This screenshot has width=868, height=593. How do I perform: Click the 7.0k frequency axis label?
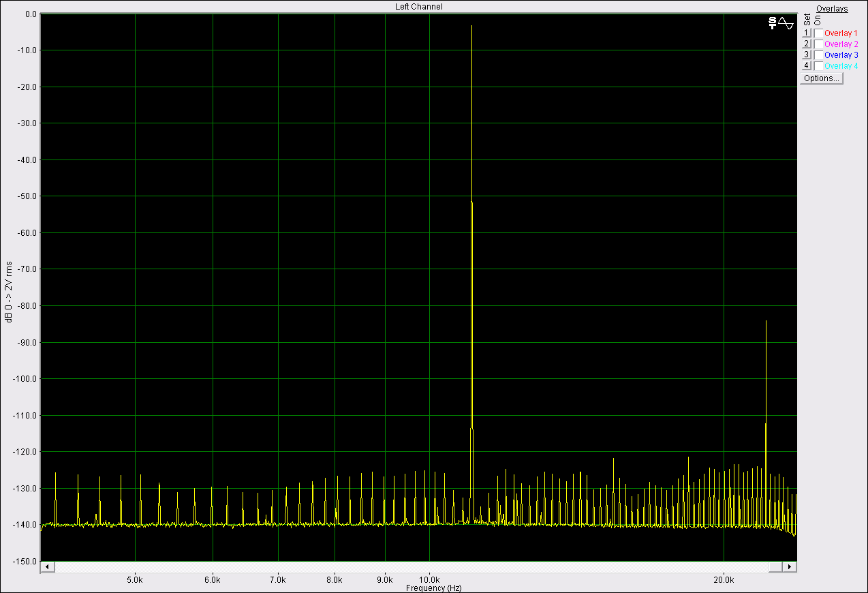(278, 580)
